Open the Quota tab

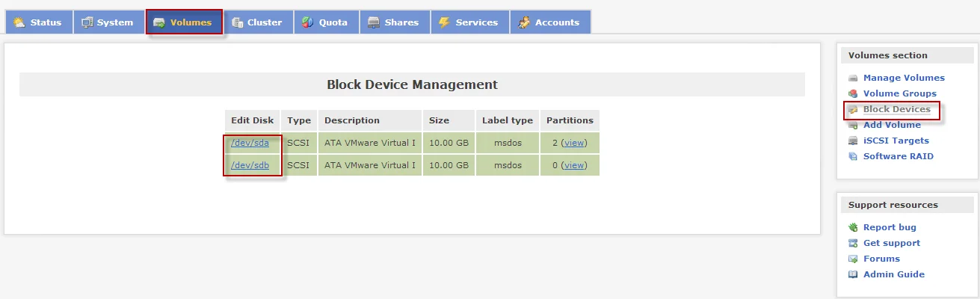point(325,22)
